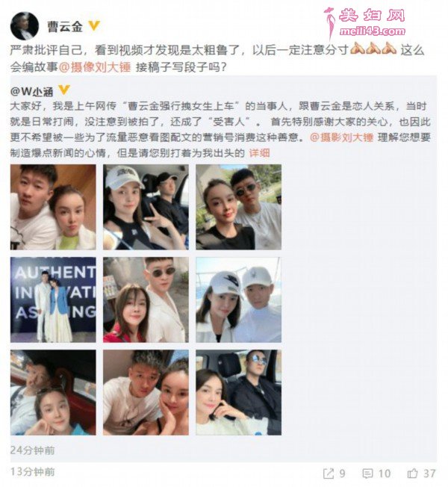Open @摄像刘大锤 mention link
The image size is (448, 487).
(x=95, y=66)
